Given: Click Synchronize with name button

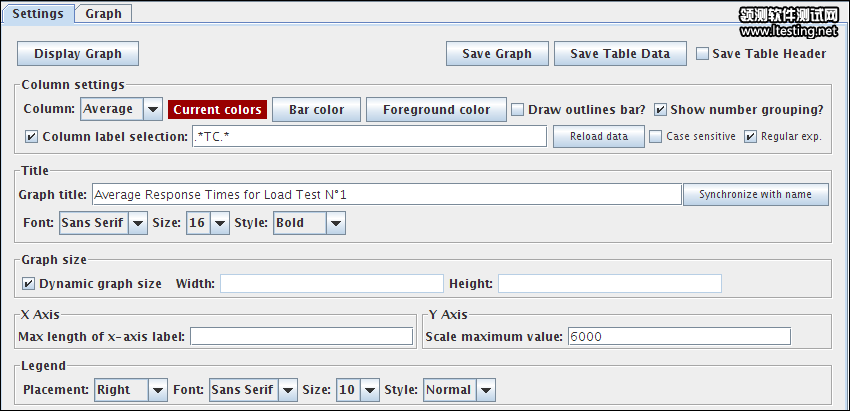Looking at the screenshot, I should tap(756, 194).
